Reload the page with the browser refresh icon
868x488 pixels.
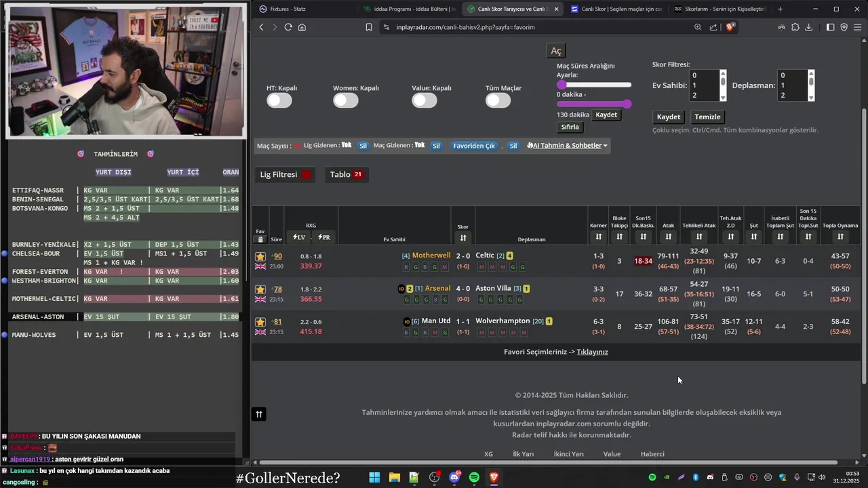coord(288,27)
